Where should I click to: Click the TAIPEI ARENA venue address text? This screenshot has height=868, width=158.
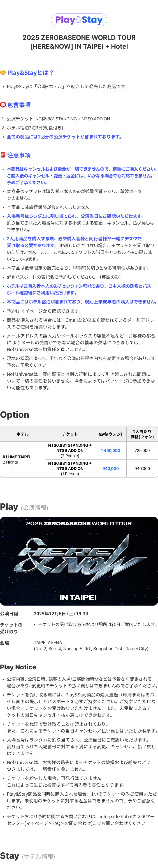point(91,646)
